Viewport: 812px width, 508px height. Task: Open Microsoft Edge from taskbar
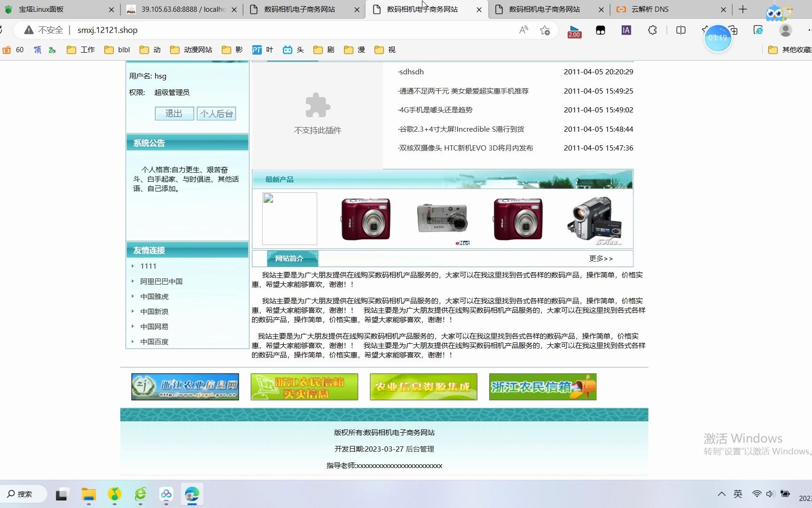192,494
